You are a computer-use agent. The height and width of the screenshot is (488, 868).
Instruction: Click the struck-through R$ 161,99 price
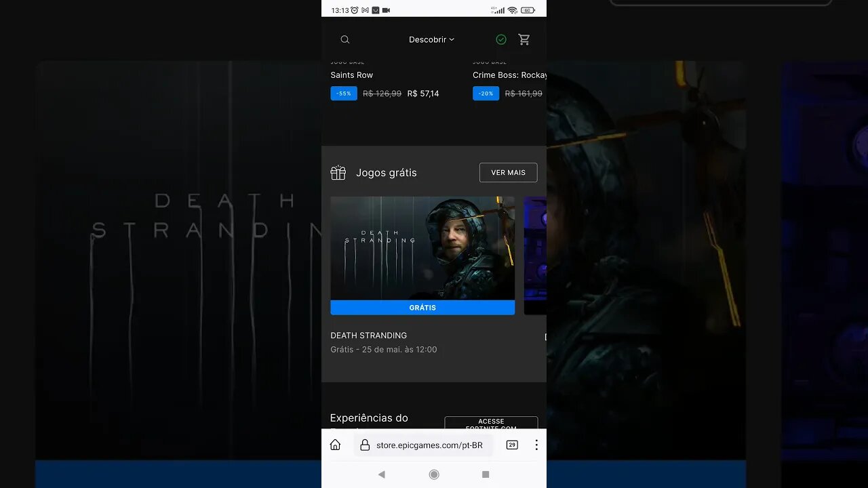click(x=524, y=94)
